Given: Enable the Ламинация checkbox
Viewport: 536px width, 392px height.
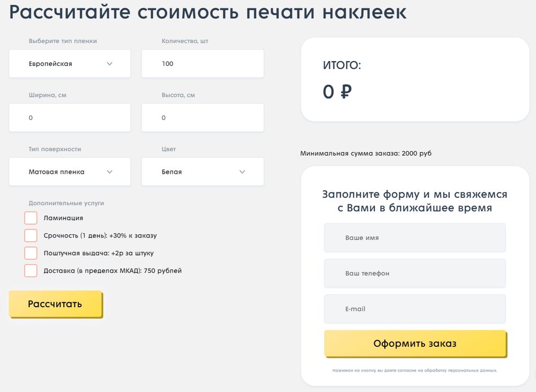Looking at the screenshot, I should point(31,218).
